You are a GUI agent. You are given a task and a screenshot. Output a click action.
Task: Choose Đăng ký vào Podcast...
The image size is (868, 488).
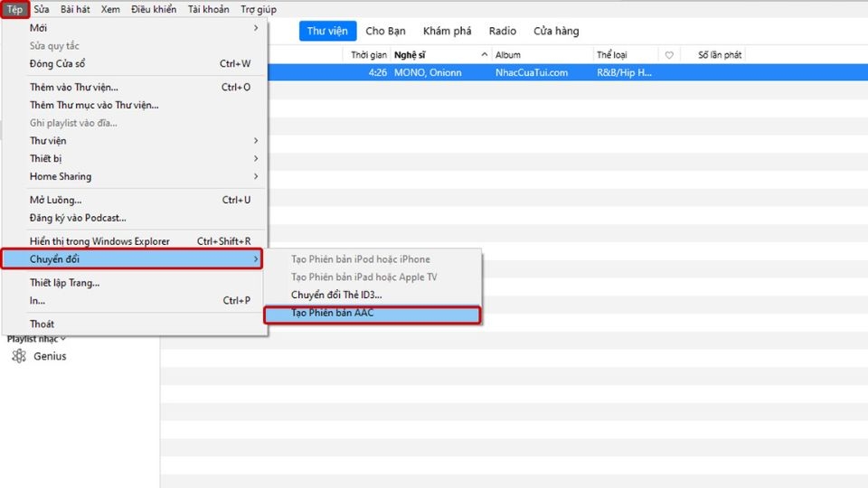point(135,218)
